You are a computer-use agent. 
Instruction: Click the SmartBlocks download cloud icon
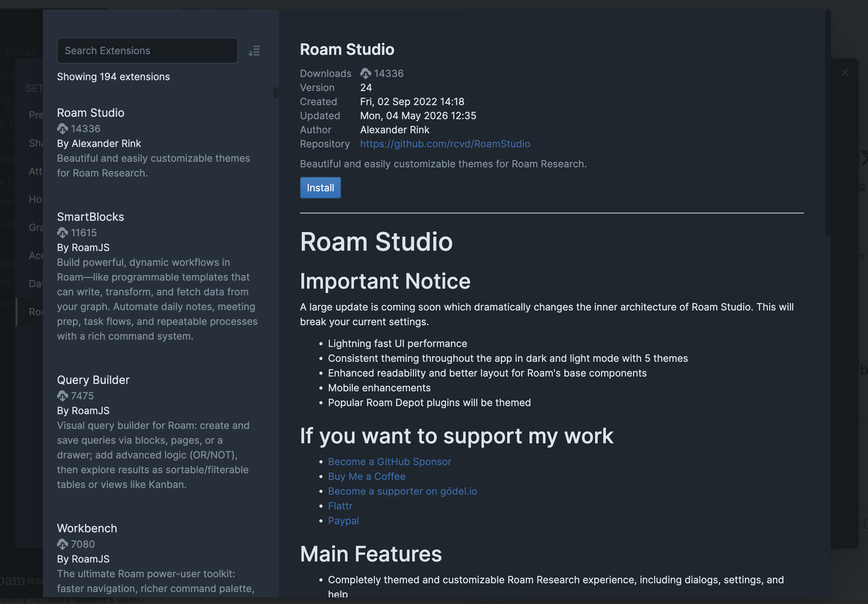pos(62,233)
